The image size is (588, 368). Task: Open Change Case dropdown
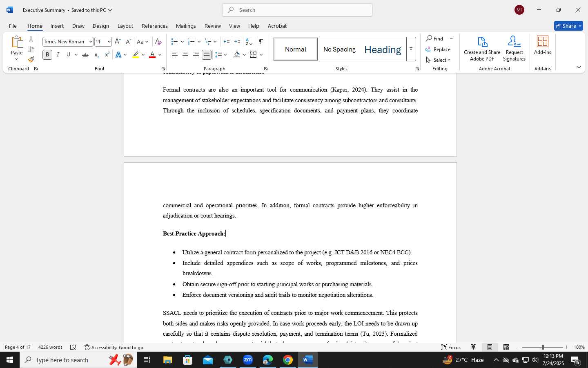pos(143,42)
